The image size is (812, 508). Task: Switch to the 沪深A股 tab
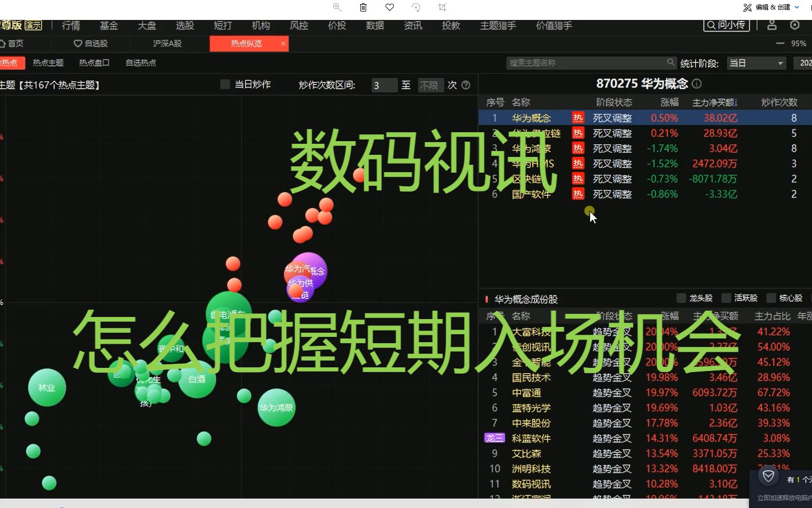pyautogui.click(x=167, y=44)
